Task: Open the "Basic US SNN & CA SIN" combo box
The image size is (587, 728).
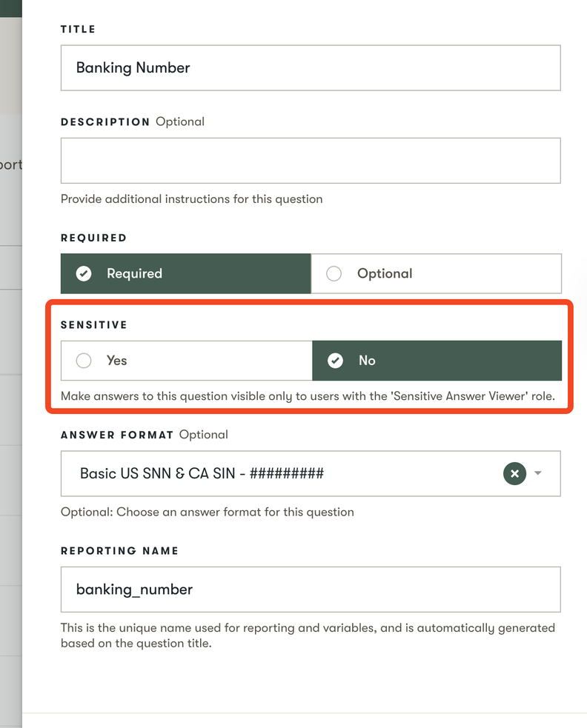Action: coord(282,473)
